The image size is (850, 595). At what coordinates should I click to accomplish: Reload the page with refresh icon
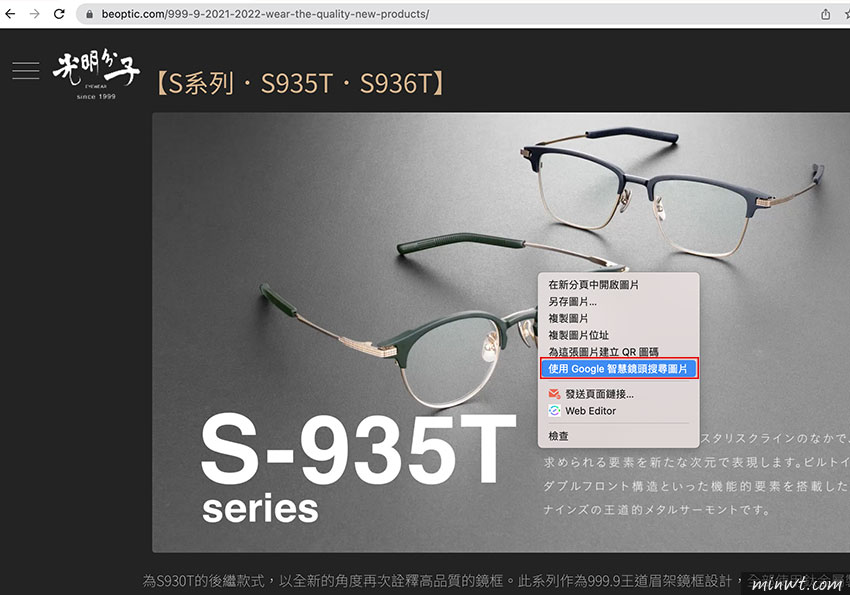point(59,14)
